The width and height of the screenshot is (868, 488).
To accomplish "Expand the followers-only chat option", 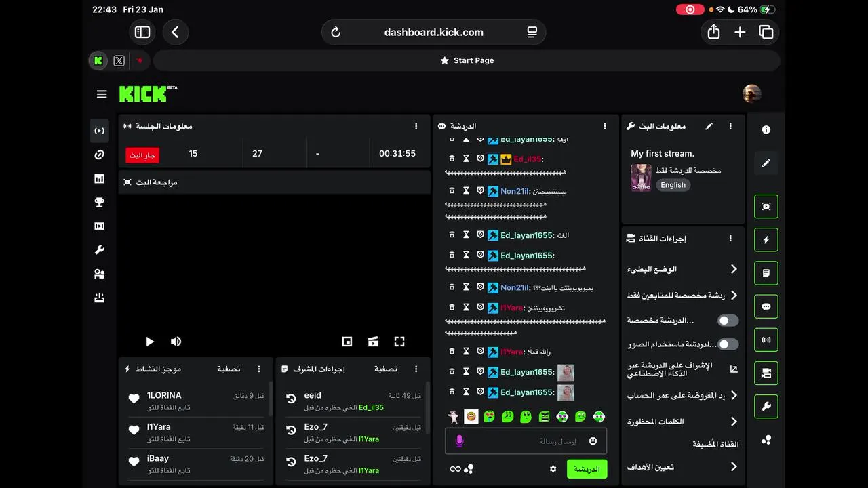I will pos(683,296).
